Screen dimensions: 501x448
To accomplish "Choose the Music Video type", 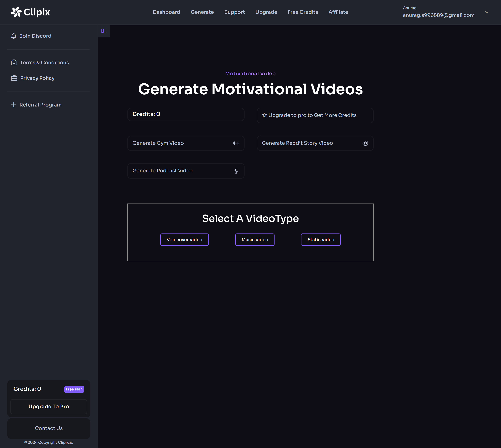I will (x=255, y=239).
